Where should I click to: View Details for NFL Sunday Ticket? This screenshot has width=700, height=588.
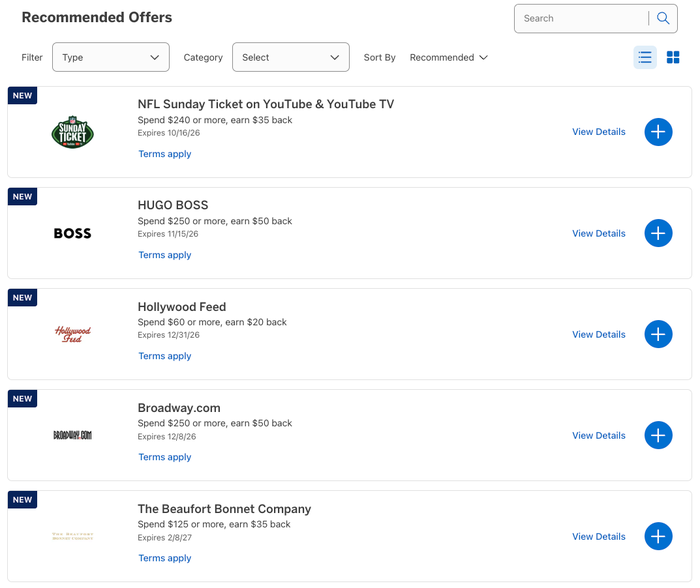[x=599, y=132]
